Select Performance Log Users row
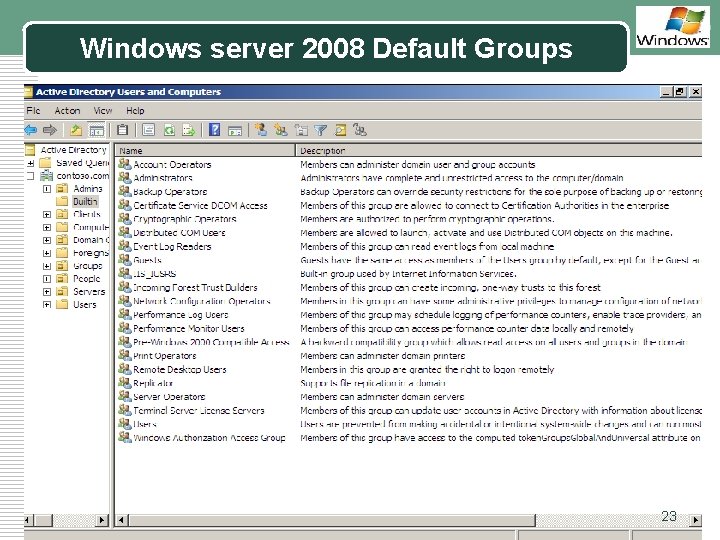 pyautogui.click(x=409, y=315)
